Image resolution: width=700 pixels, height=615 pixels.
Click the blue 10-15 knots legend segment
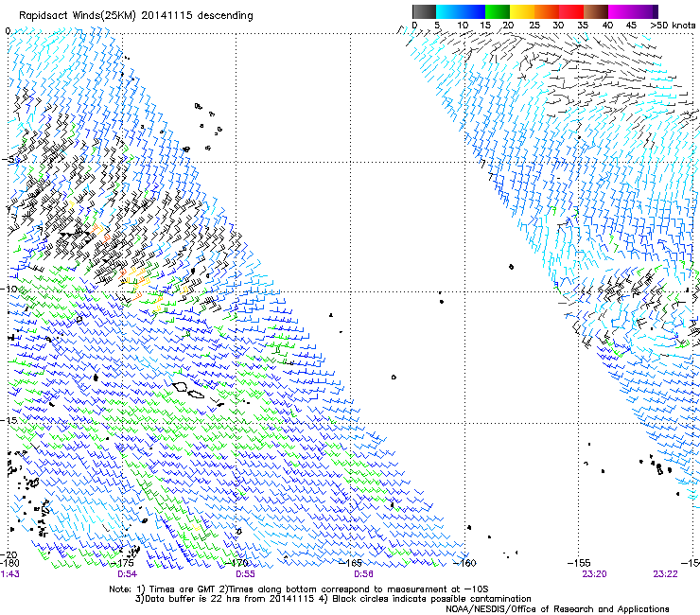[x=473, y=11]
